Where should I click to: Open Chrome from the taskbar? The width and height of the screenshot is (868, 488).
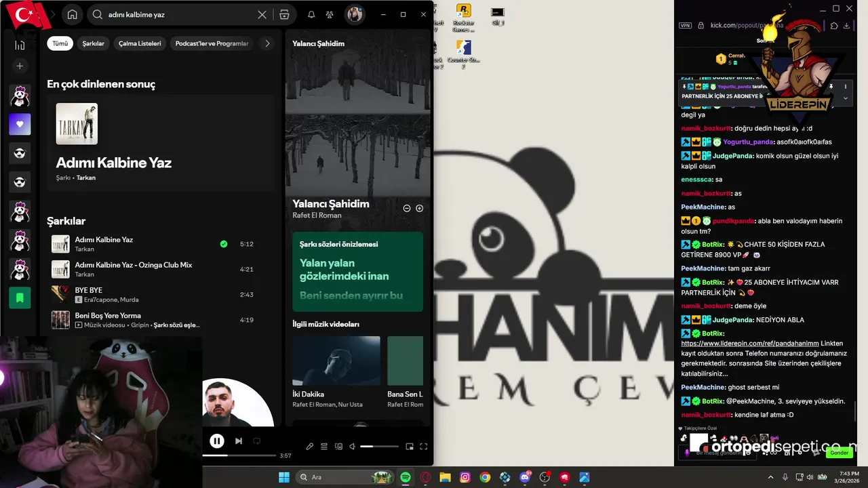coord(485,477)
